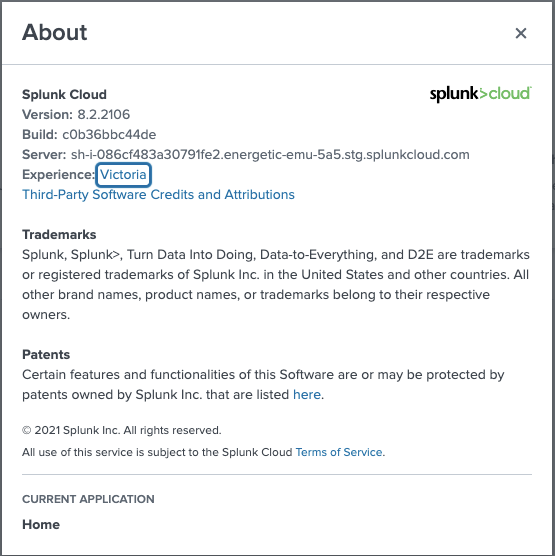Select the Splunk Cloud product name
The width and height of the screenshot is (555, 556).
click(64, 95)
